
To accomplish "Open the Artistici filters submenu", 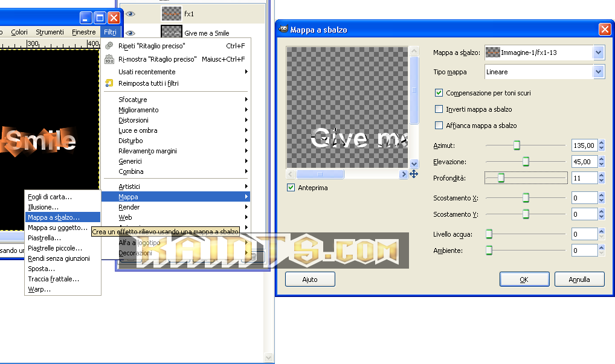I will [x=182, y=187].
